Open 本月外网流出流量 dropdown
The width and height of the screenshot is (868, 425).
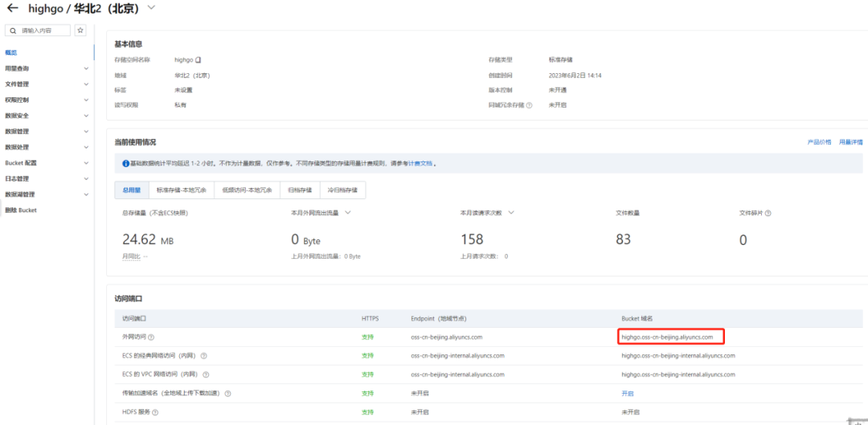pyautogui.click(x=348, y=212)
